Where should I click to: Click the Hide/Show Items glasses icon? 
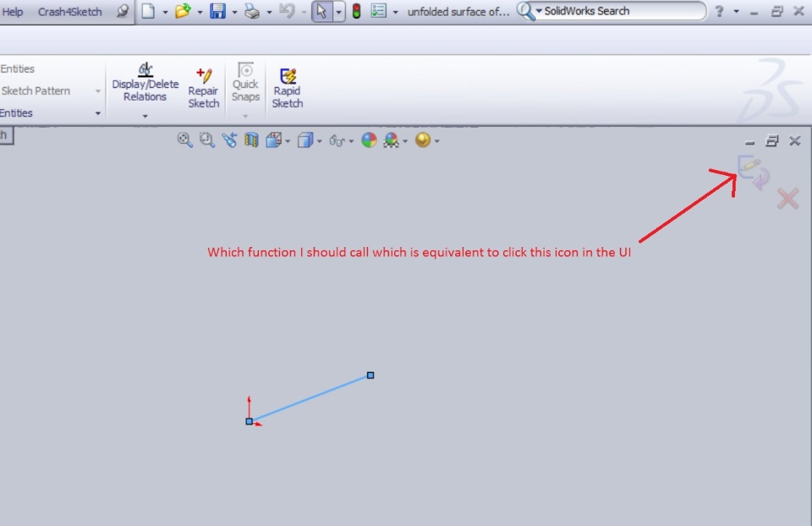click(x=337, y=140)
